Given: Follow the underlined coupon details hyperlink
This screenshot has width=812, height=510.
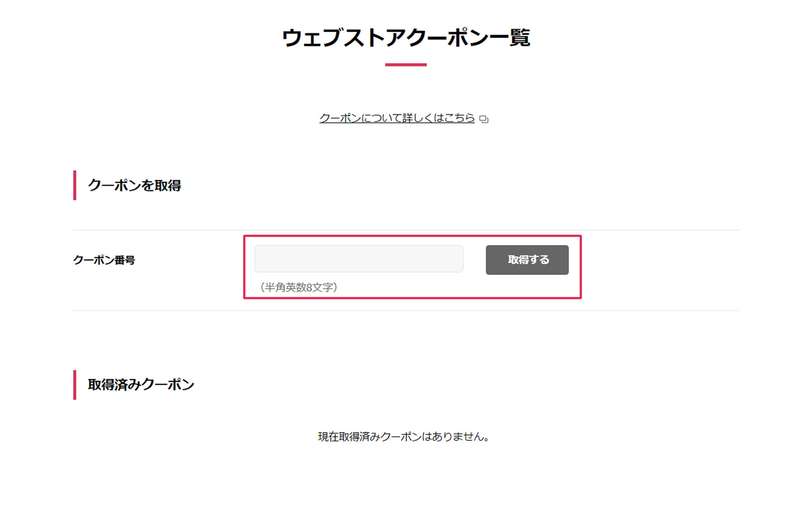Looking at the screenshot, I should pos(397,118).
